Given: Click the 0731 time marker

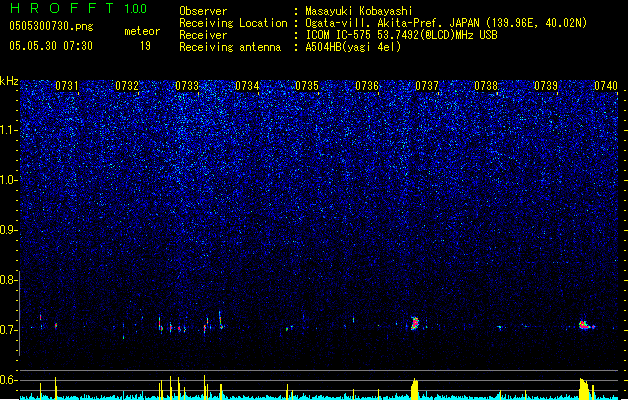Looking at the screenshot, I should pos(67,86).
